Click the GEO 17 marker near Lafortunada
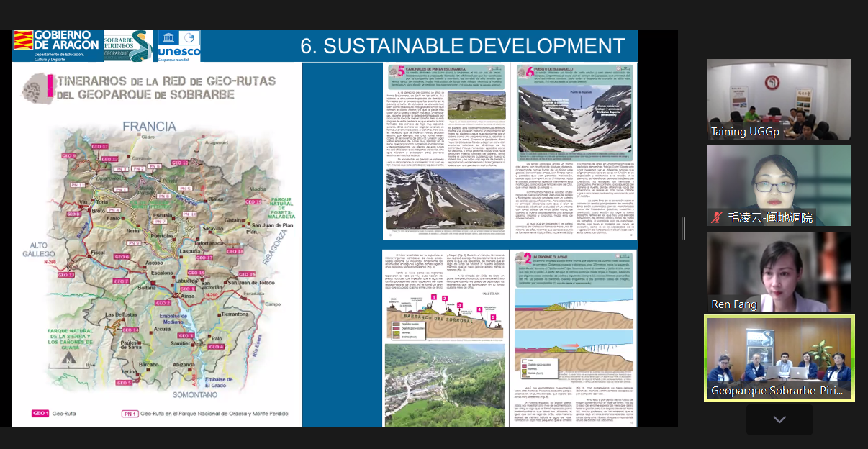Screen dimensions: 868x449 [x=205, y=257]
